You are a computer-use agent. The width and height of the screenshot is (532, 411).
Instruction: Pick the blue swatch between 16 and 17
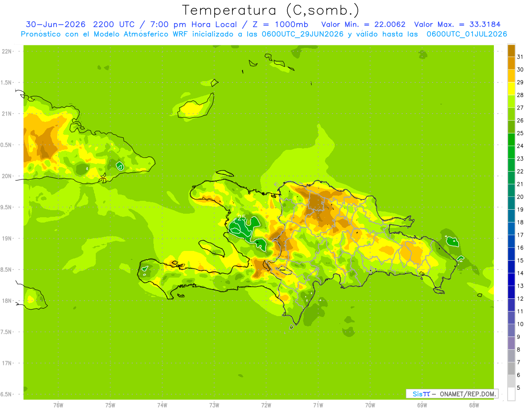click(x=511, y=241)
